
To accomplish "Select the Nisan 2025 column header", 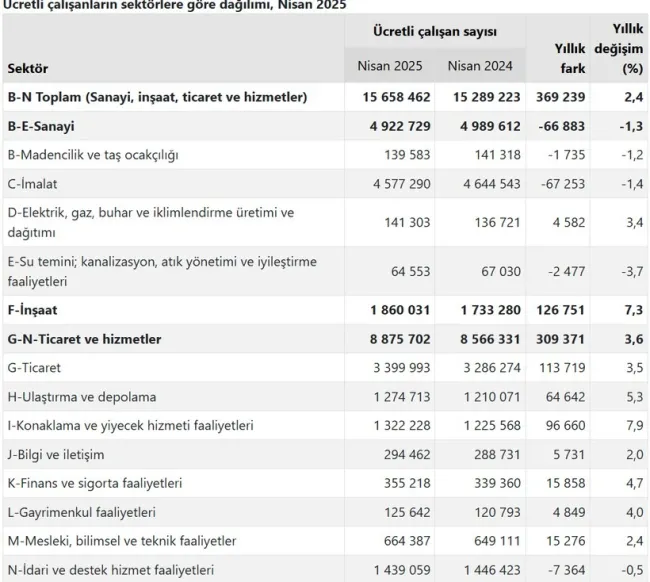I will coord(390,66).
